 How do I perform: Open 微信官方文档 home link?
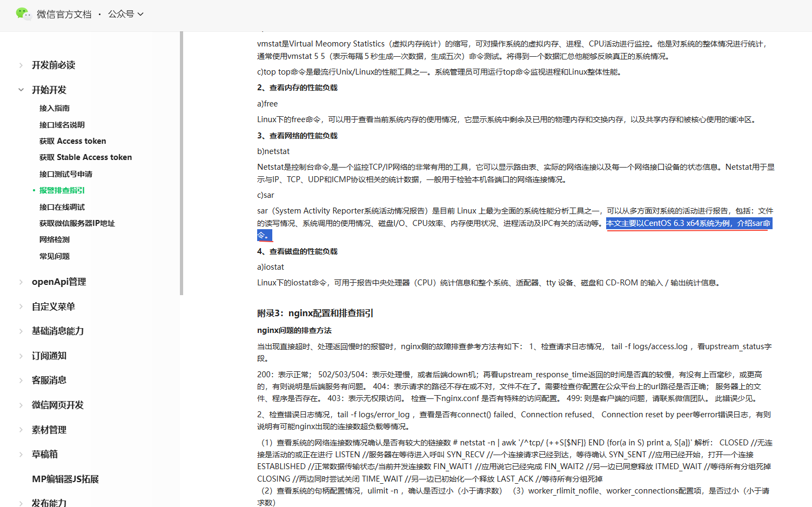64,14
